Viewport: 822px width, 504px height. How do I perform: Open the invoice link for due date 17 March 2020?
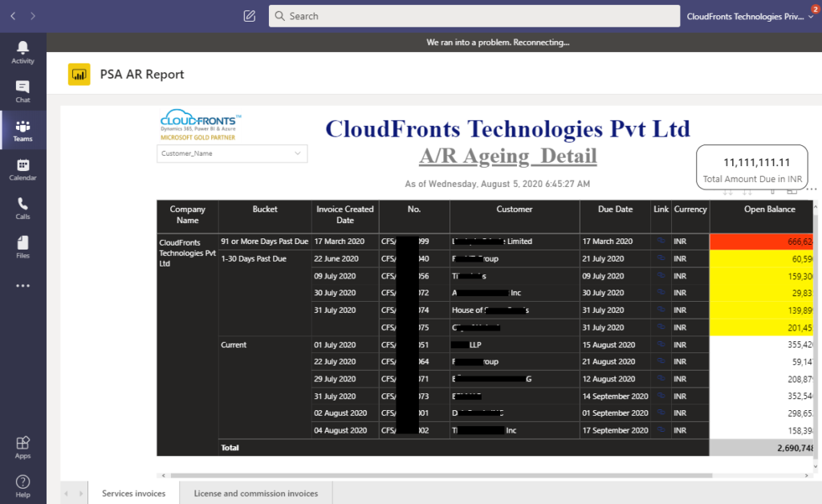(x=661, y=241)
